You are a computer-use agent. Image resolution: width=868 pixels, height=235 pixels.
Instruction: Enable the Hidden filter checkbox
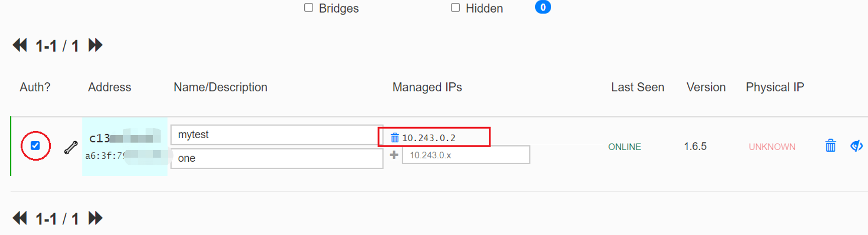[x=455, y=8]
